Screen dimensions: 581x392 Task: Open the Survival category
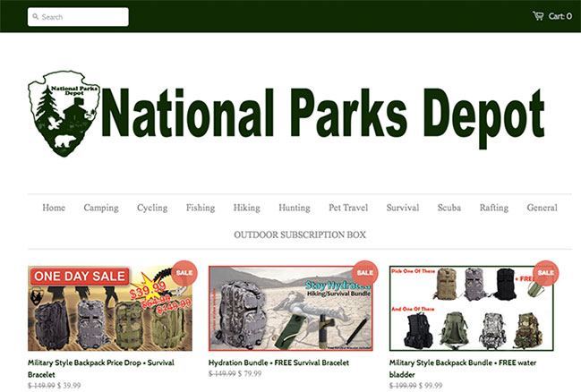tap(403, 208)
